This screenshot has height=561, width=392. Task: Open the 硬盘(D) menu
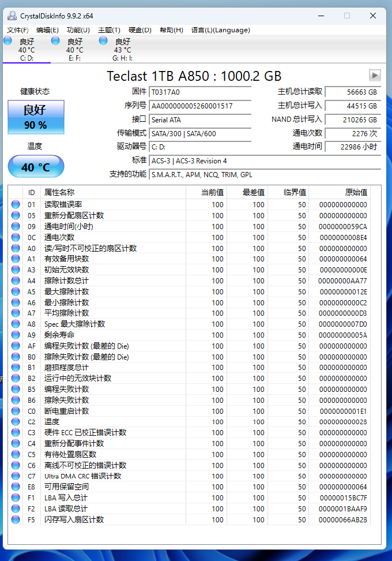coord(140,30)
